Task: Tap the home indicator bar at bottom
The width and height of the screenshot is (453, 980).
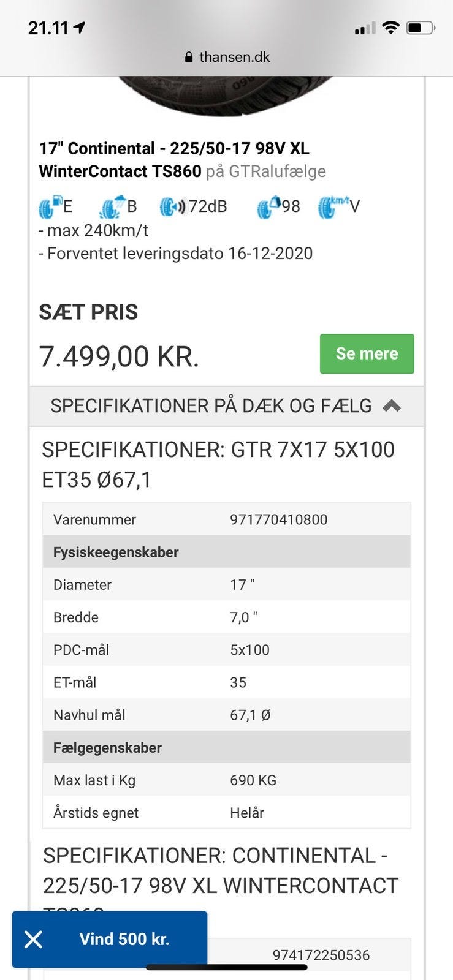Action: tap(226, 968)
